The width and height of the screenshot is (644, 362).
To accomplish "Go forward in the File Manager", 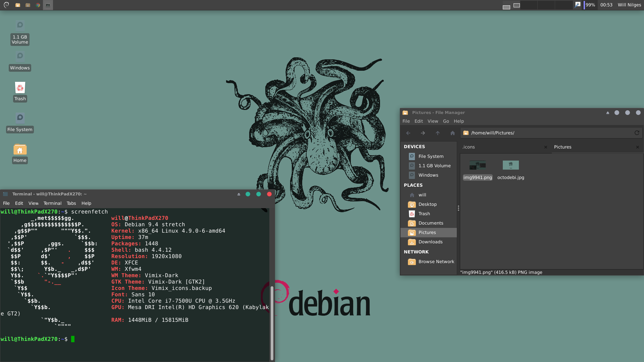I will [423, 133].
